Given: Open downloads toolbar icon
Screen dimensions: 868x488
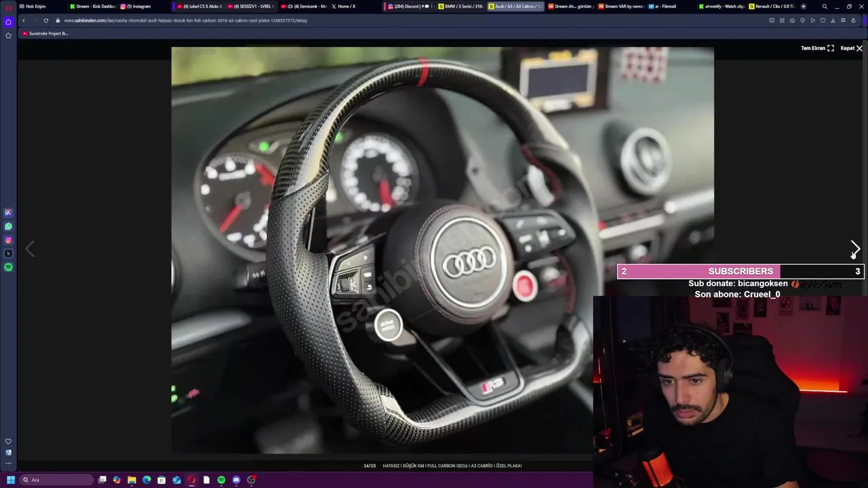Looking at the screenshot, I should pos(833,20).
